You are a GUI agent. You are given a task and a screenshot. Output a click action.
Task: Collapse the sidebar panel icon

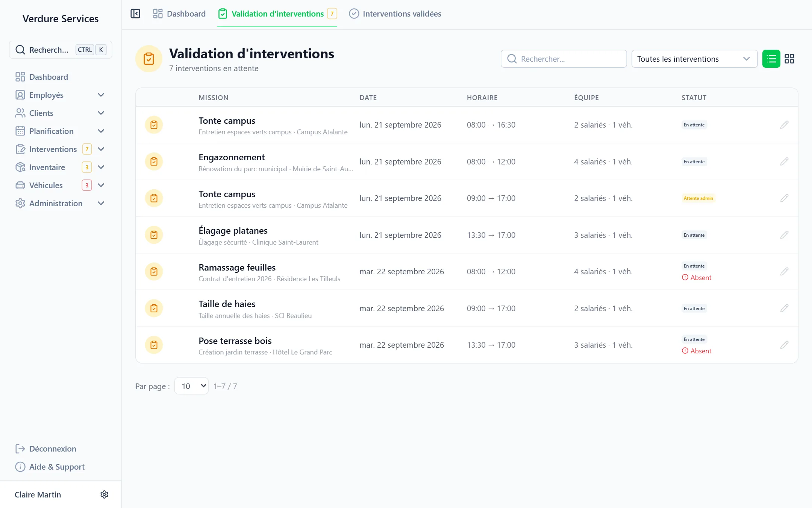pos(135,14)
